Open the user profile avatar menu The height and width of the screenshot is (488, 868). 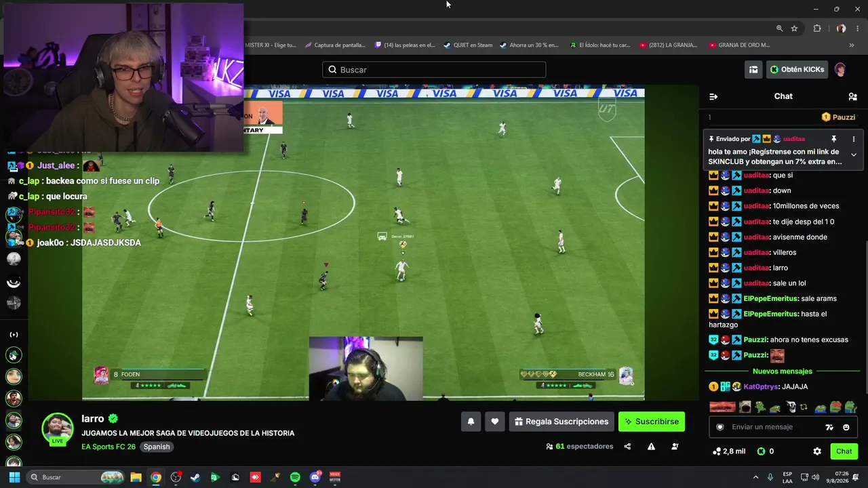tap(840, 70)
